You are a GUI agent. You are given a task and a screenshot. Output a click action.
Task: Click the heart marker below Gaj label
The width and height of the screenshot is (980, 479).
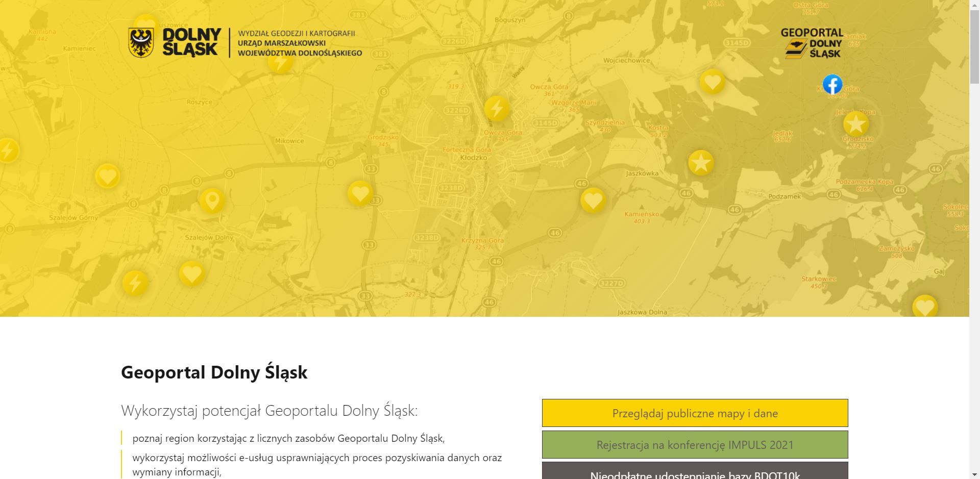pyautogui.click(x=924, y=307)
